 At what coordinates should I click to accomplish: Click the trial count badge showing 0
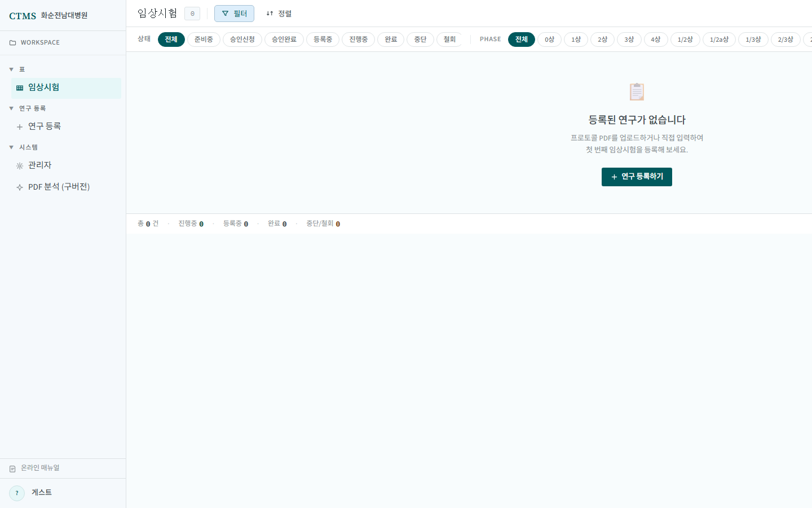click(192, 14)
